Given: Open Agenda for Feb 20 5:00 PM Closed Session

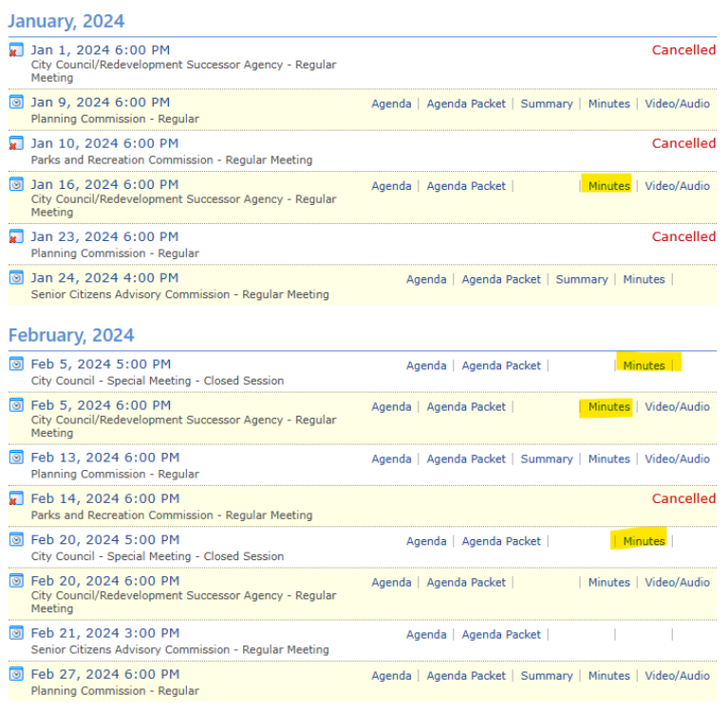Looking at the screenshot, I should pos(426,541).
